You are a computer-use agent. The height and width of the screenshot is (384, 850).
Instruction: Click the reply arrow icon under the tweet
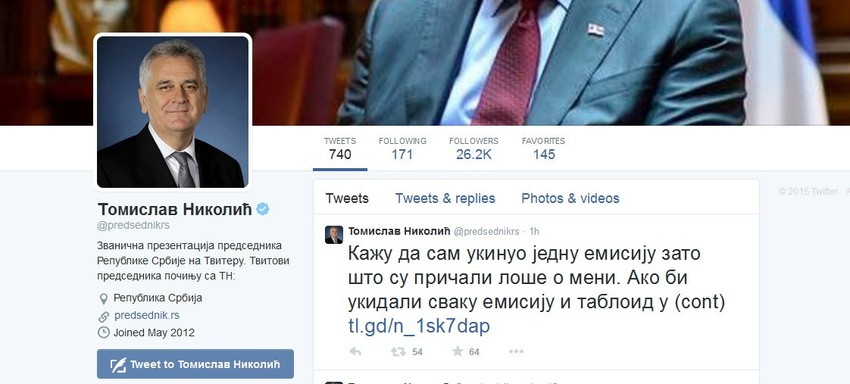tap(356, 351)
